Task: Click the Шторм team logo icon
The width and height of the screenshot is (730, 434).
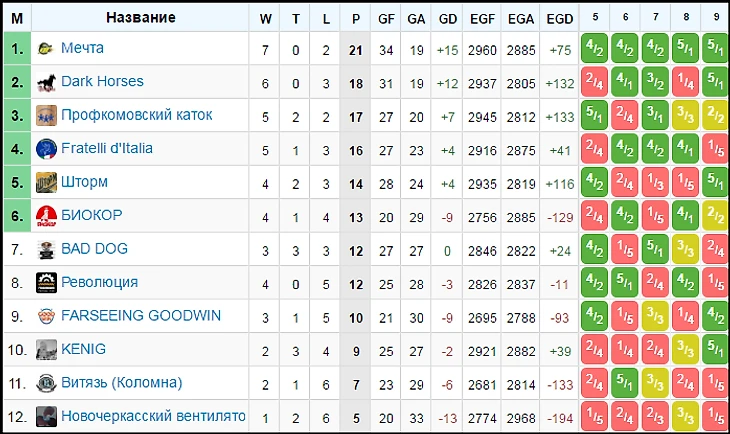Action: [x=46, y=183]
